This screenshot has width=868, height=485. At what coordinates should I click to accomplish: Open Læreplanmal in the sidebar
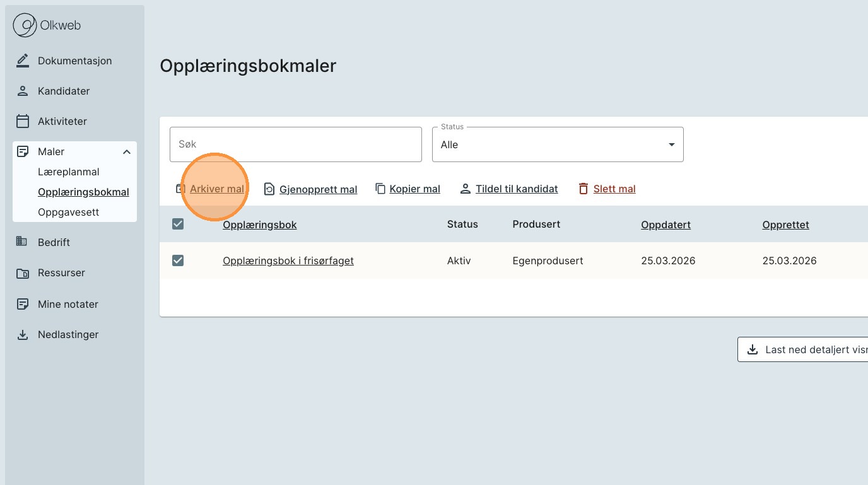[x=68, y=172]
